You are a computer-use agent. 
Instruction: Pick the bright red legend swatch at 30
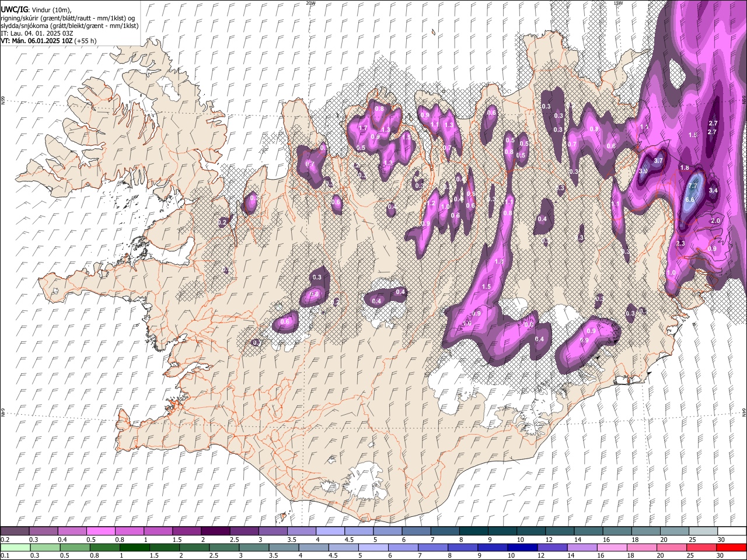click(731, 547)
